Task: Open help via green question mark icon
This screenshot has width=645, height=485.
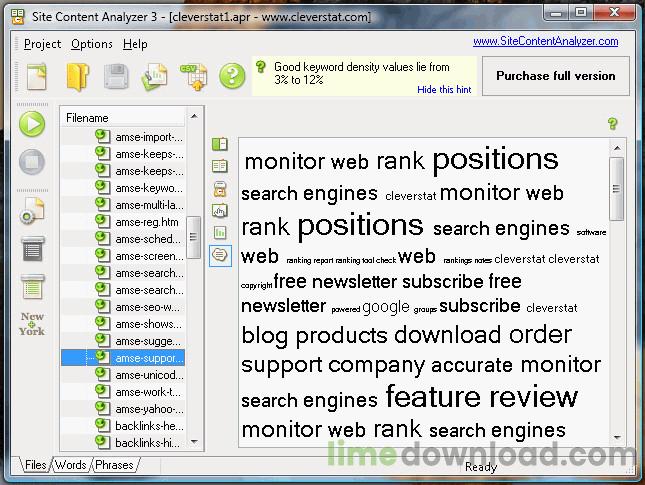Action: [x=232, y=76]
